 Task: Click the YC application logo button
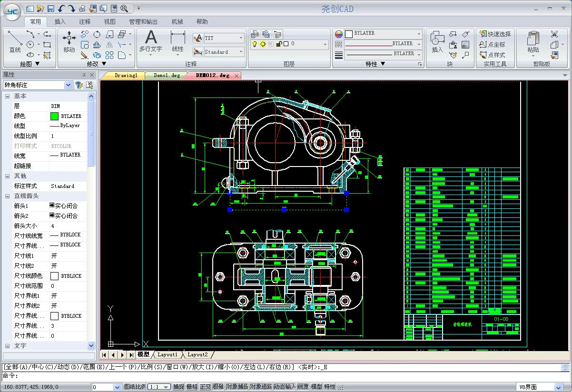click(x=12, y=11)
